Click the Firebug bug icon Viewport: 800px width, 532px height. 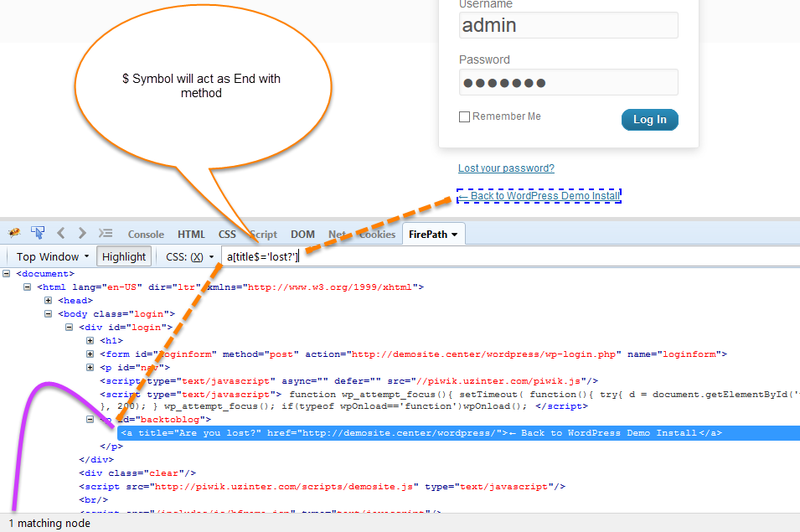13,232
